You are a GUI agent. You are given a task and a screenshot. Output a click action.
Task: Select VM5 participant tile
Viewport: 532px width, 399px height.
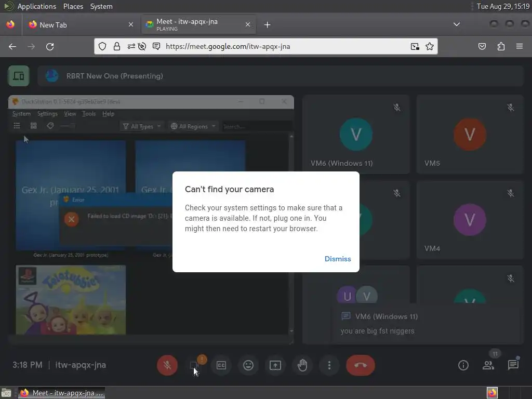pos(470,135)
